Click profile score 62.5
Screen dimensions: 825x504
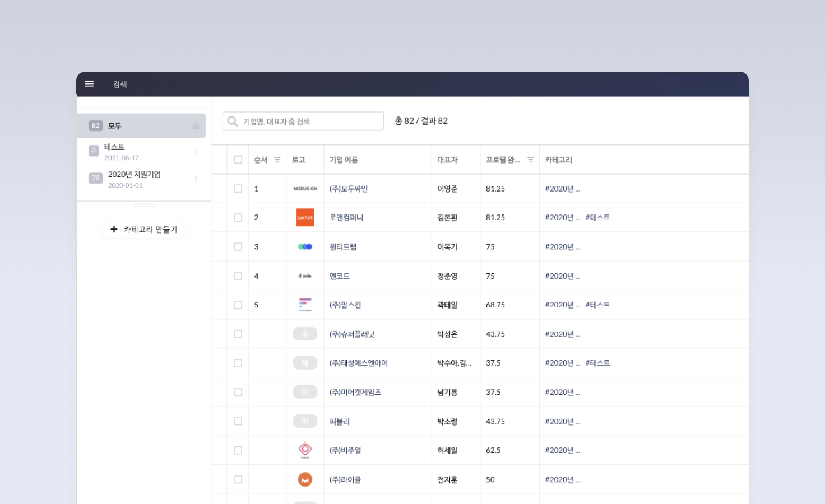point(493,450)
